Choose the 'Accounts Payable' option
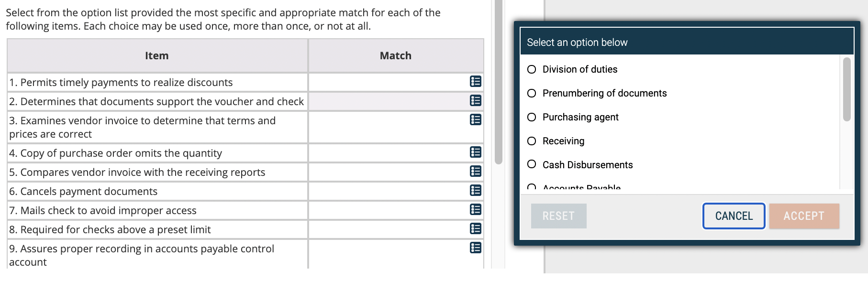This screenshot has height=281, width=868. pyautogui.click(x=532, y=186)
